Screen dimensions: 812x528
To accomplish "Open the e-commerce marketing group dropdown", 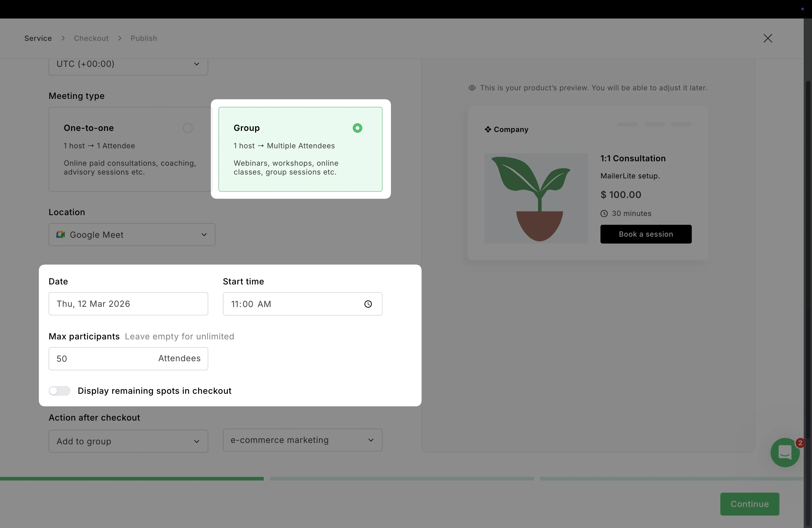I will (302, 440).
